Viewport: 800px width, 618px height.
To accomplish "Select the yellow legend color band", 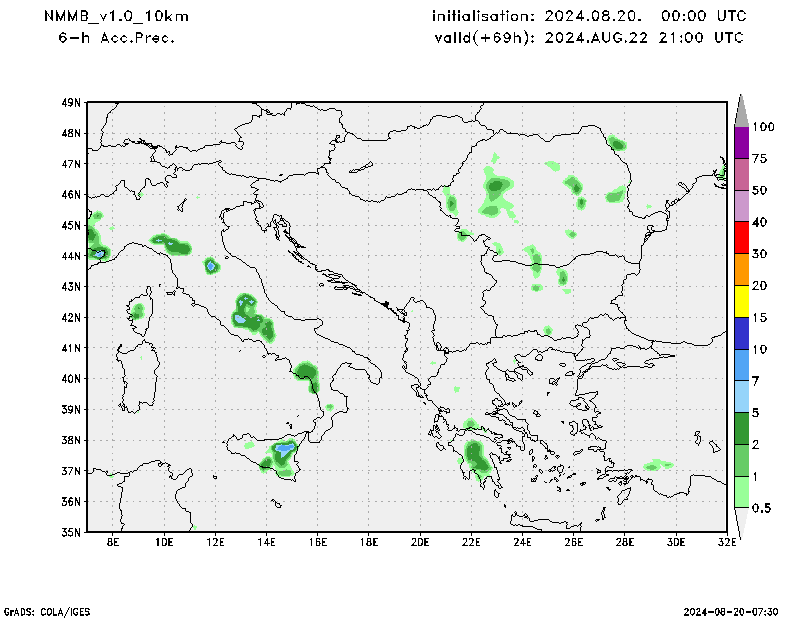I will [741, 301].
